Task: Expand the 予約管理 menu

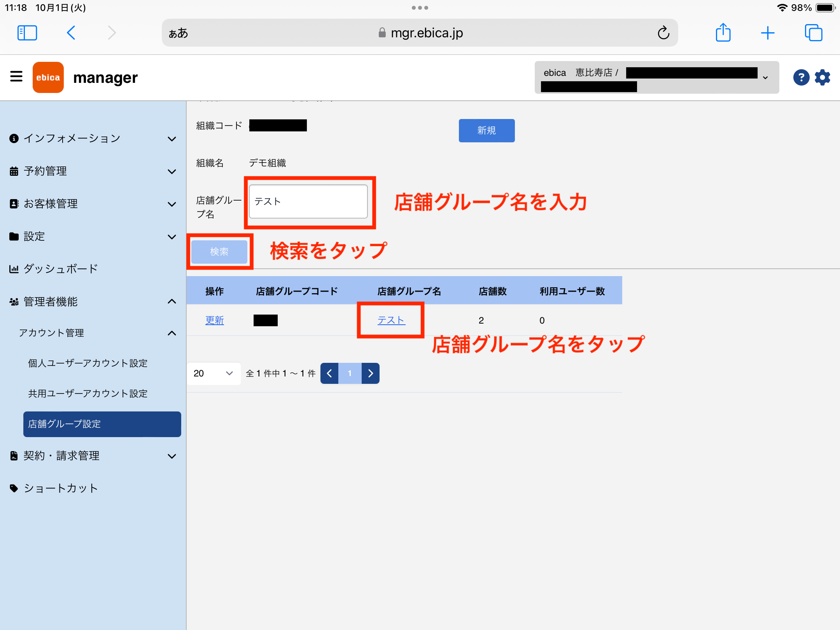Action: (93, 171)
